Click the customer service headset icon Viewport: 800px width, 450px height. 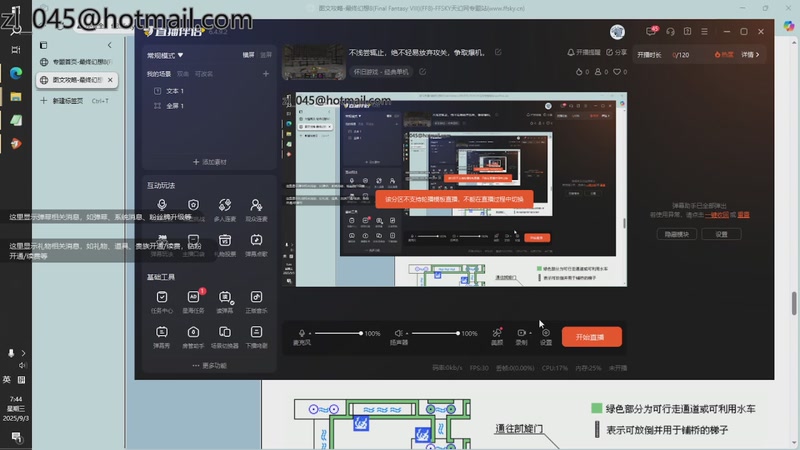(x=670, y=32)
